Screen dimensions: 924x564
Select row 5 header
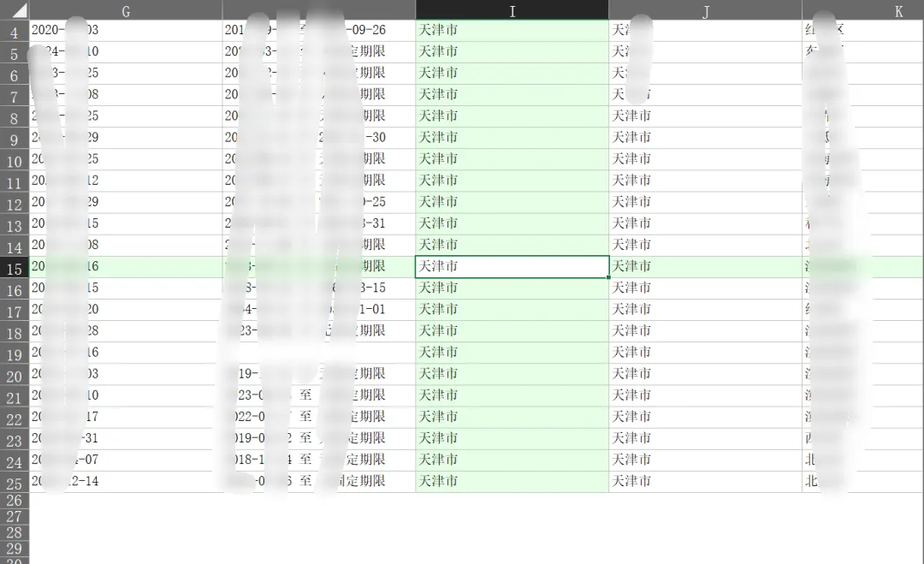(x=15, y=52)
